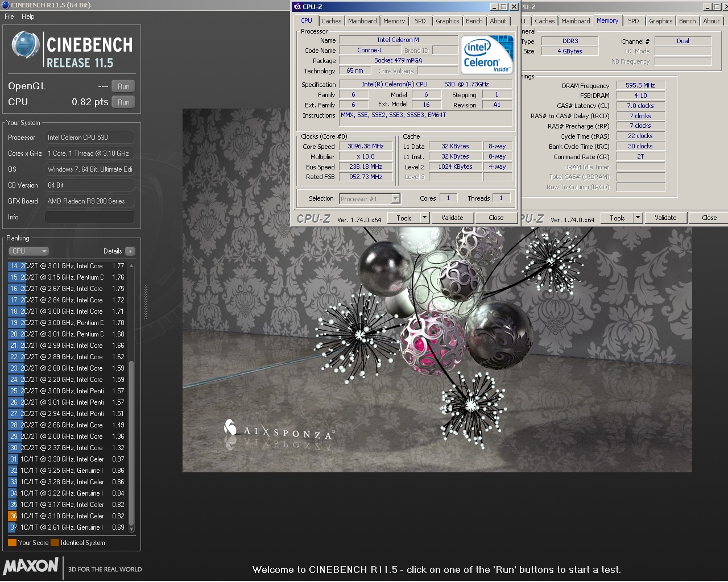Click Validate in rear CPU-Z window
Screen dimensions: 728x582
point(665,218)
